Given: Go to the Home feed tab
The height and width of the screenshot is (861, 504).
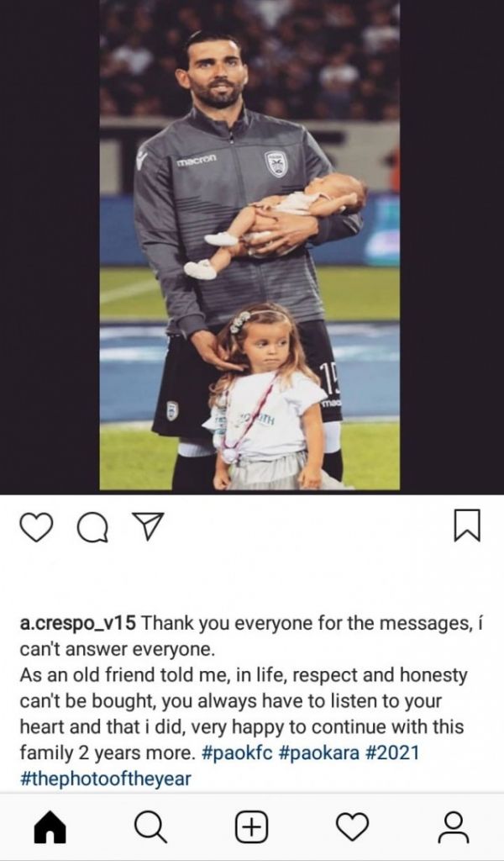Looking at the screenshot, I should [50, 827].
